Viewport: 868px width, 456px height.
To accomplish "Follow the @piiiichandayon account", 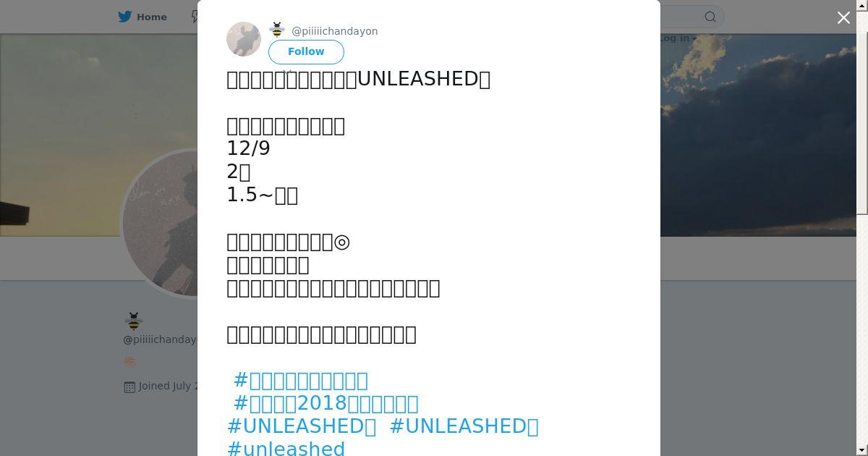I will 306,52.
